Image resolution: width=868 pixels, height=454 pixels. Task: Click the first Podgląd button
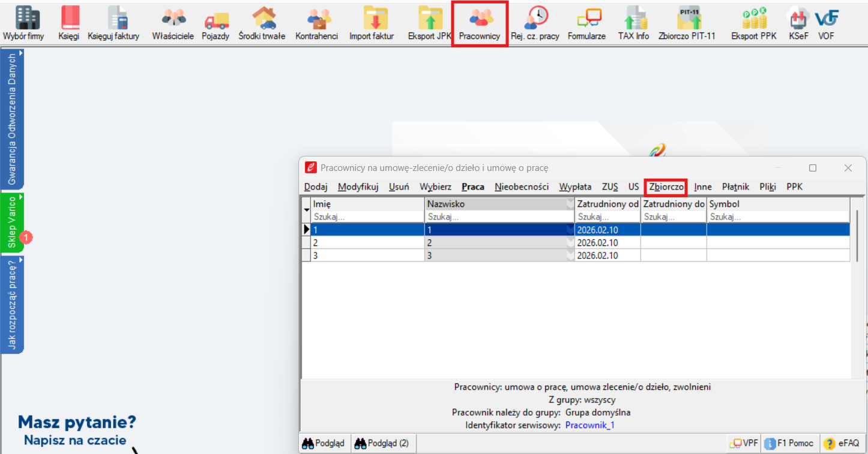324,444
